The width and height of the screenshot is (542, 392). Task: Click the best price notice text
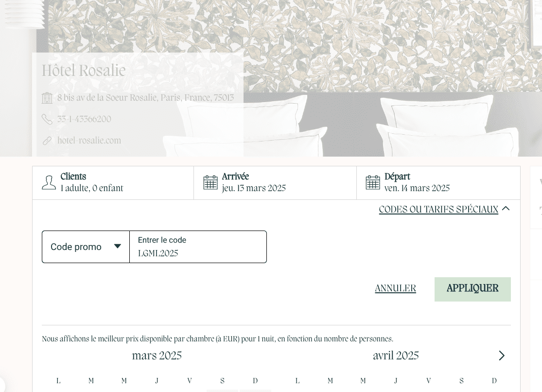tap(217, 339)
